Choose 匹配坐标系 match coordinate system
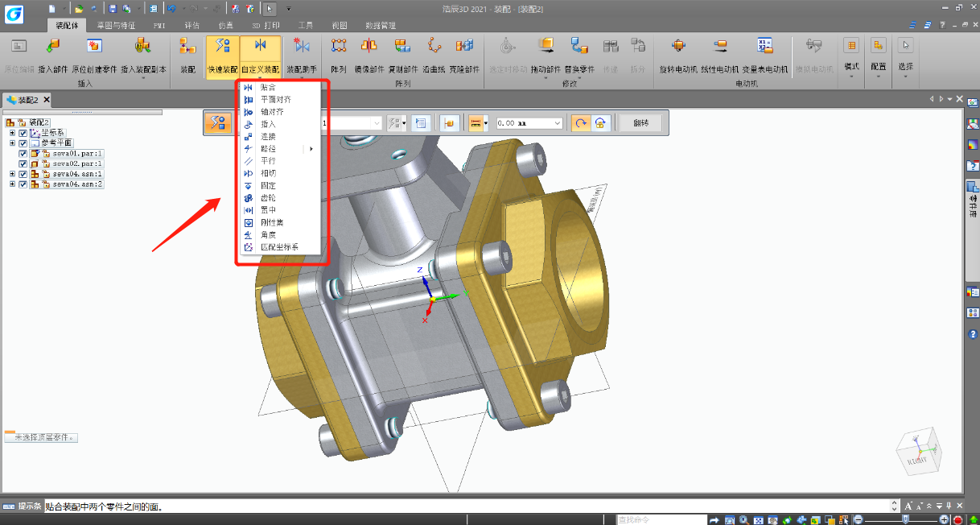The height and width of the screenshot is (525, 980). pyautogui.click(x=280, y=247)
